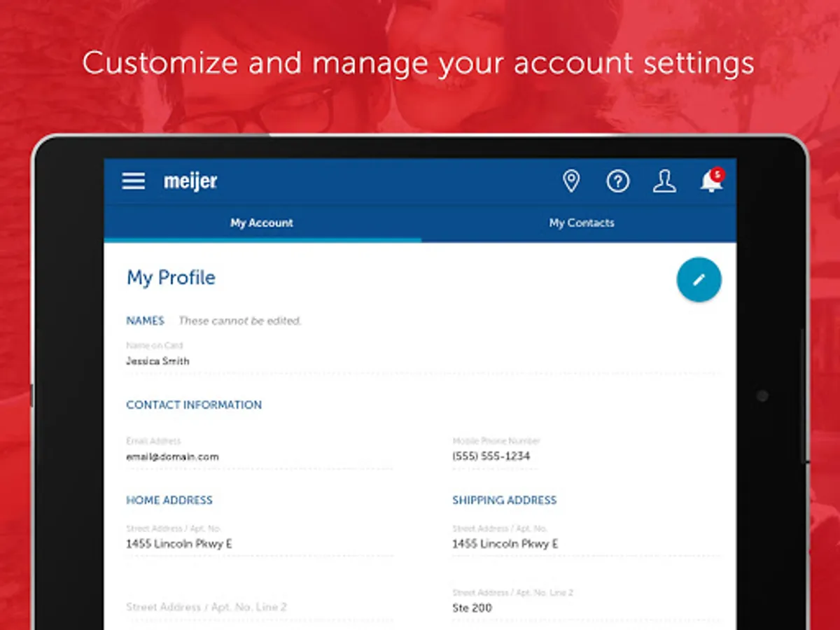
Task: Click 'These cannot be edited.' note
Action: tap(240, 321)
